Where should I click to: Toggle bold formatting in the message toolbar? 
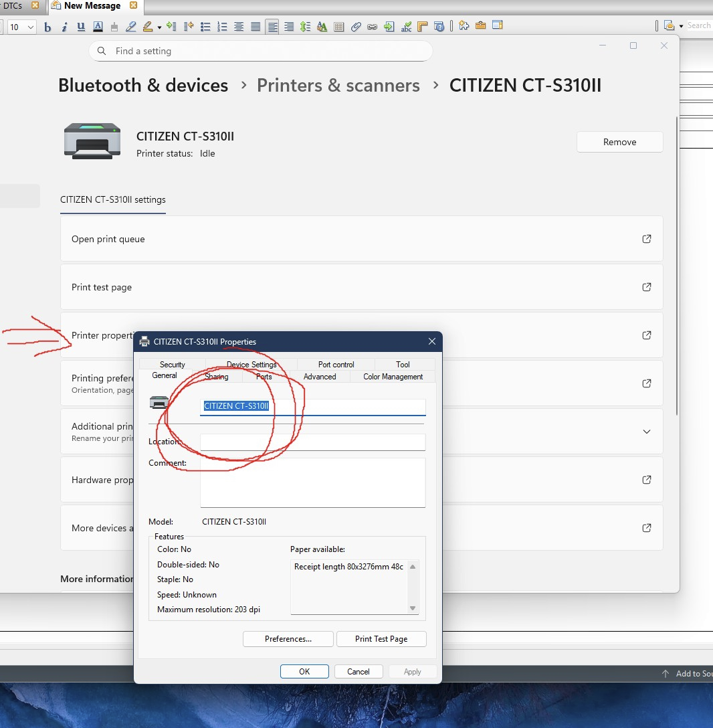point(47,27)
